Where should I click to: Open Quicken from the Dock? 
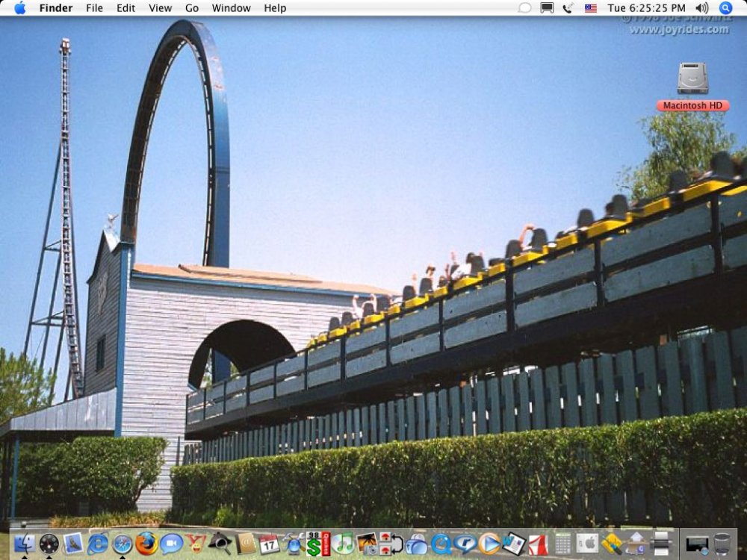pyautogui.click(x=318, y=543)
